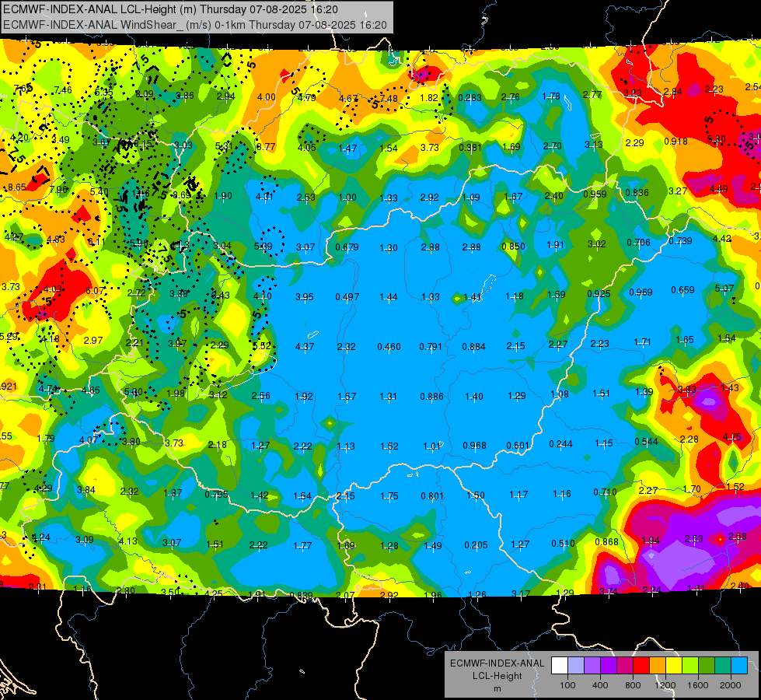Click the wind shear value 0.497

coord(347,297)
